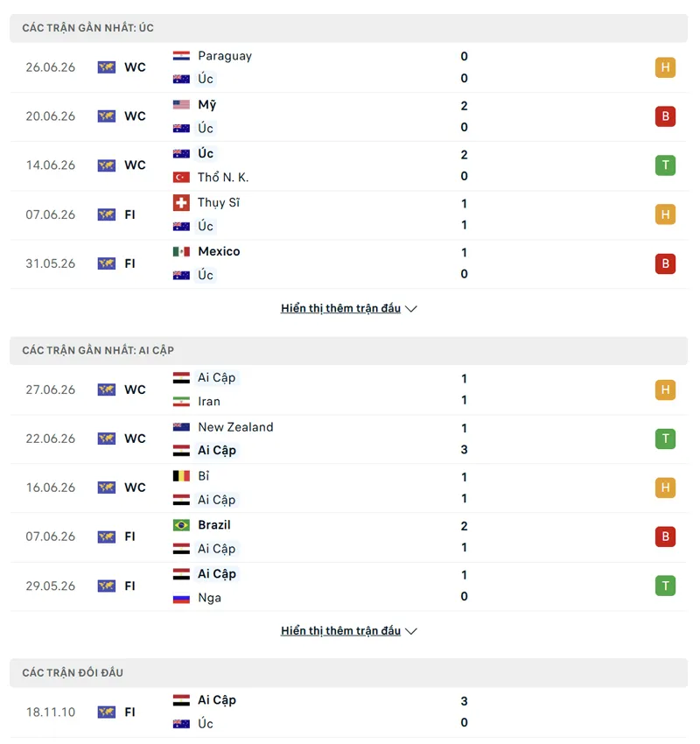The height and width of the screenshot is (744, 700).
Task: Click the yellow H badge for Paraguay match
Action: (x=665, y=67)
